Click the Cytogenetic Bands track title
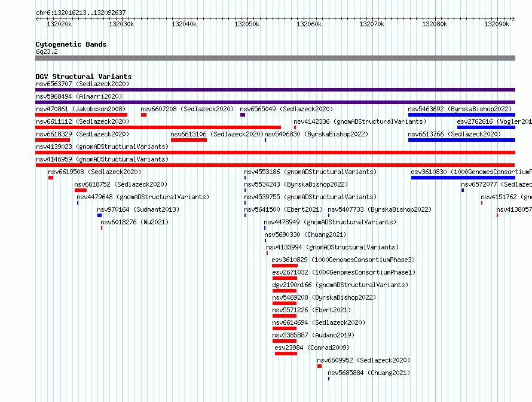 71,44
